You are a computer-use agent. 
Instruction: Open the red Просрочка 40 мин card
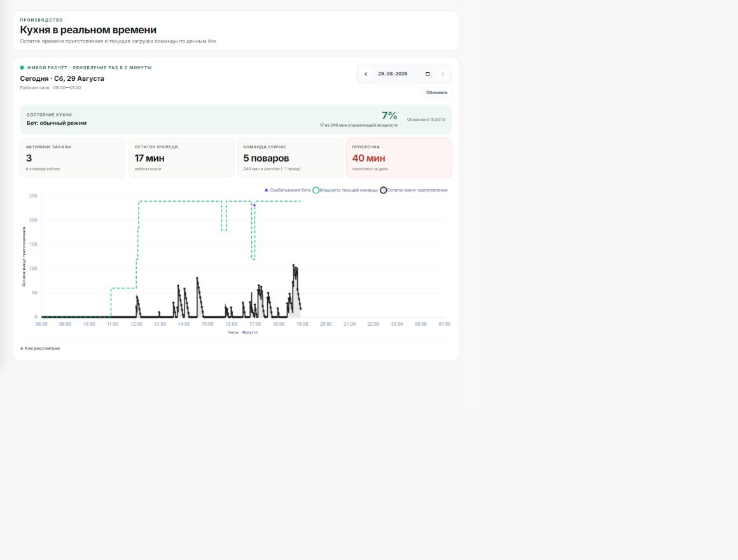pos(399,158)
